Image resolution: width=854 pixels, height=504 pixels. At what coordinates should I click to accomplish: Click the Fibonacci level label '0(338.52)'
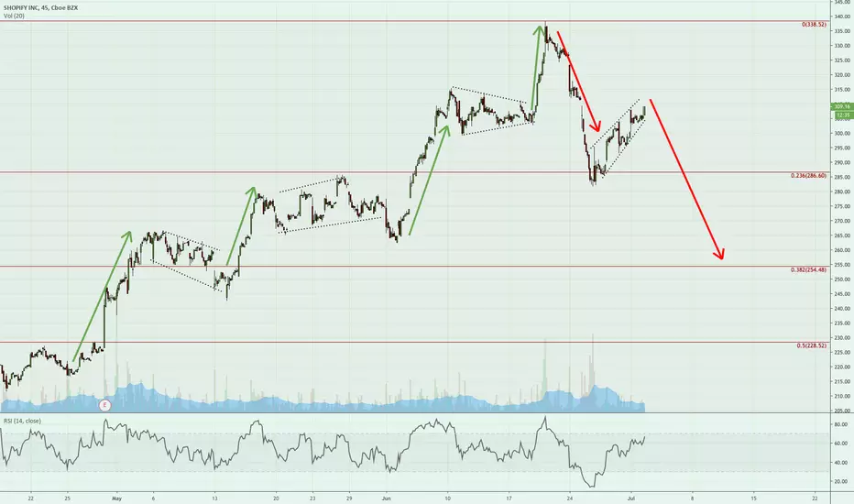814,25
